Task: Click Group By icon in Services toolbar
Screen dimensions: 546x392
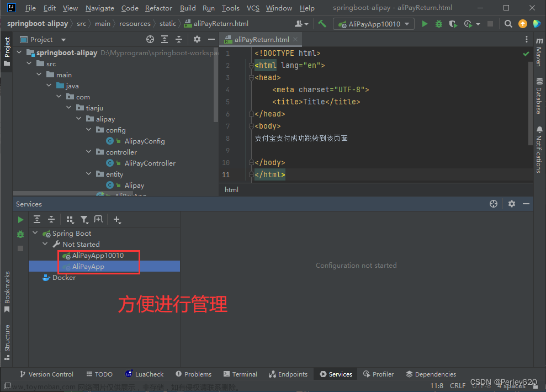Action: (70, 219)
